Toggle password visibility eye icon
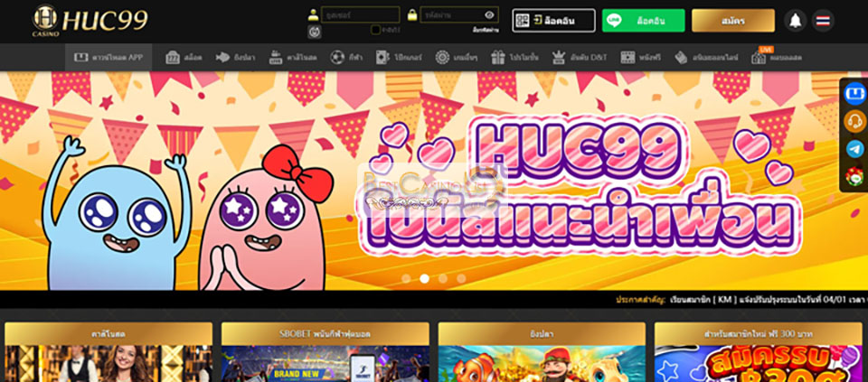Screen dimensions: 868x382 click(x=489, y=15)
